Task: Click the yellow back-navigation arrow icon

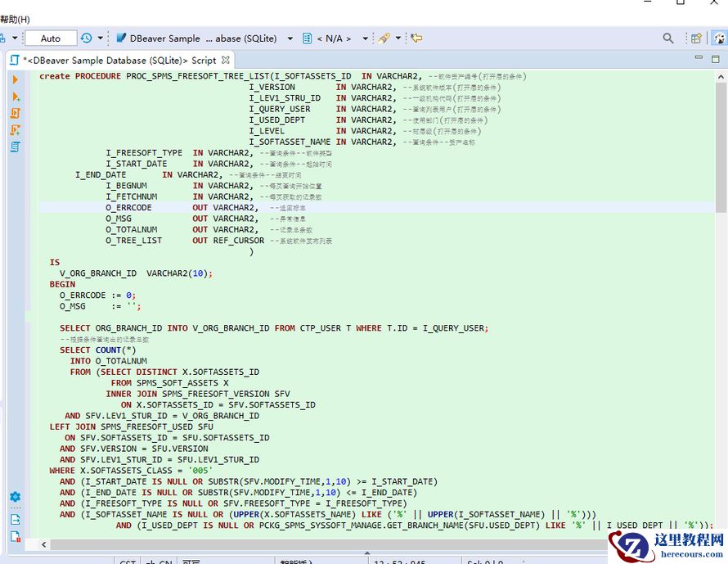Action: (416, 38)
